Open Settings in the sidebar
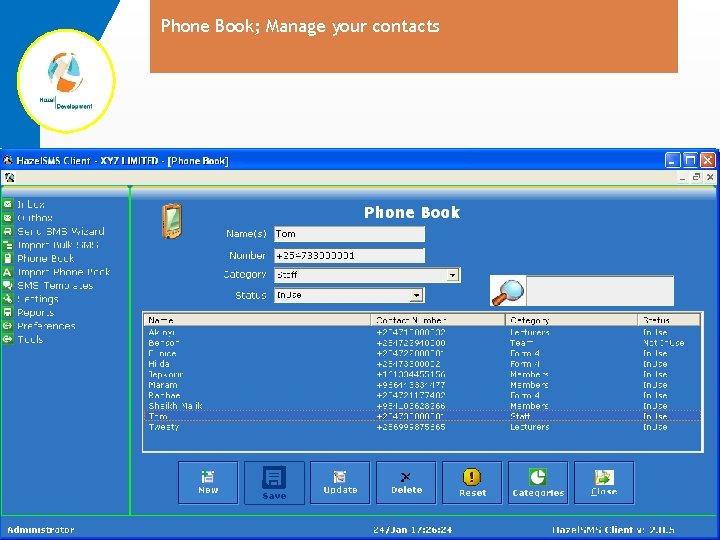The height and width of the screenshot is (540, 720). [38, 299]
